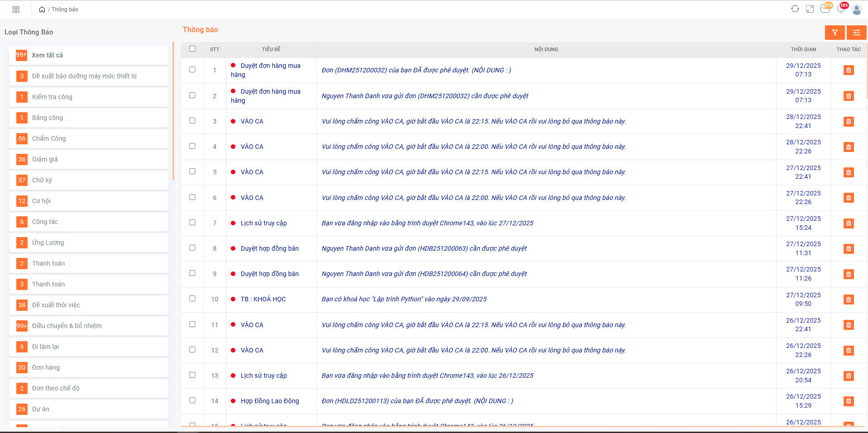The height and width of the screenshot is (433, 868).
Task: Click the refresh icon in top bar
Action: coord(795,9)
